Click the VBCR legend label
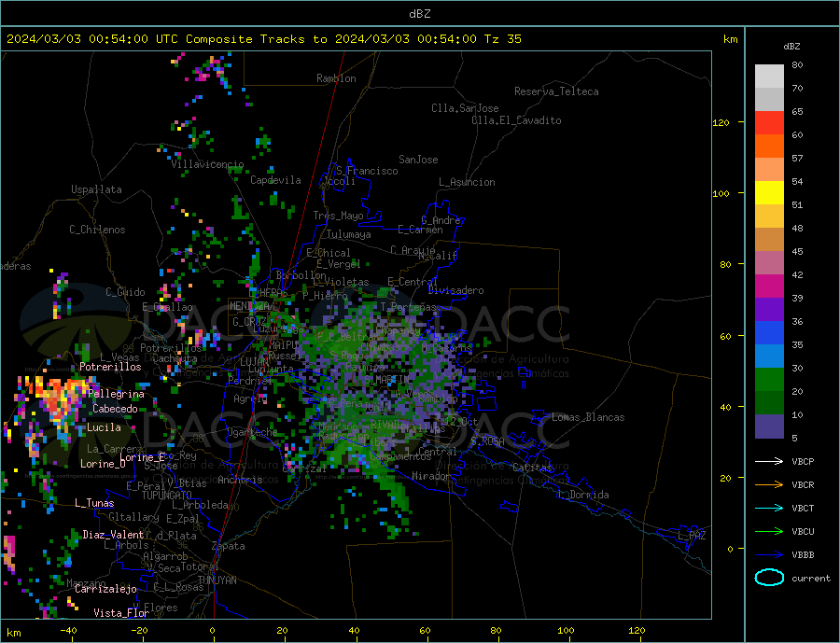The height and width of the screenshot is (643, 840). click(803, 485)
